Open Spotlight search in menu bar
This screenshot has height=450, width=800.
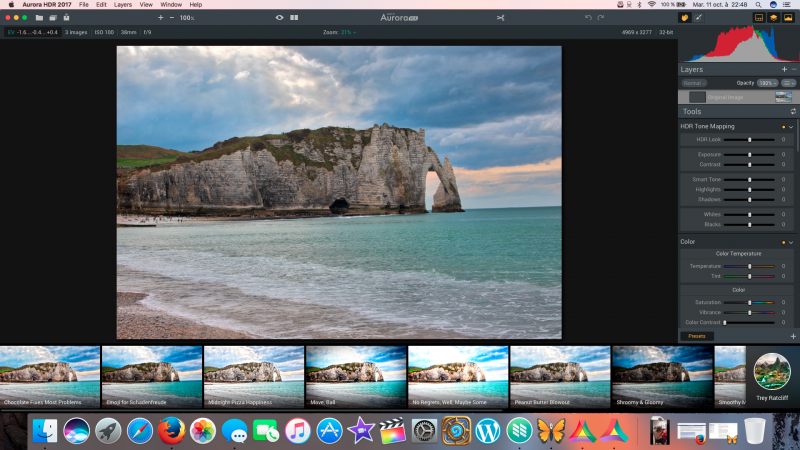[759, 5]
